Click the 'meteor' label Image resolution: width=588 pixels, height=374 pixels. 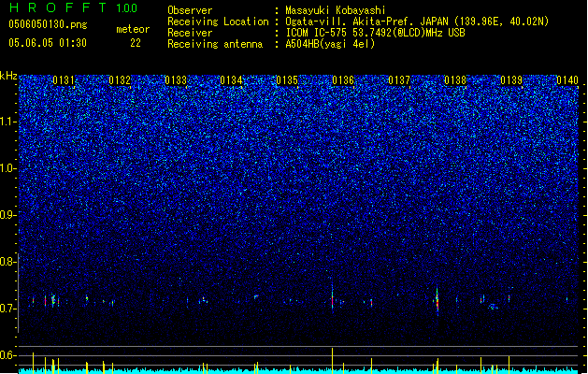coord(133,29)
